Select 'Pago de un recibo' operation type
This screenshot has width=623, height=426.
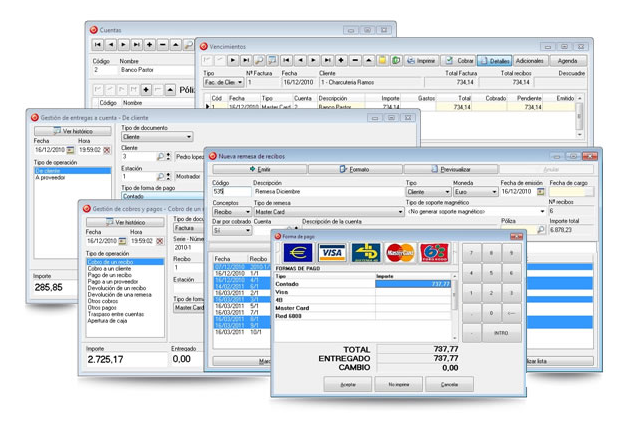point(108,275)
